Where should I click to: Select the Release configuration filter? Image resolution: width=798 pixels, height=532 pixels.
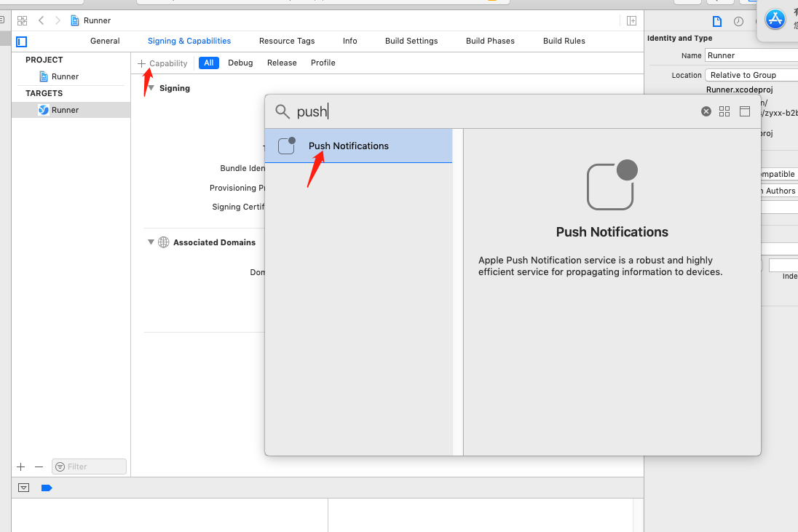(x=282, y=63)
